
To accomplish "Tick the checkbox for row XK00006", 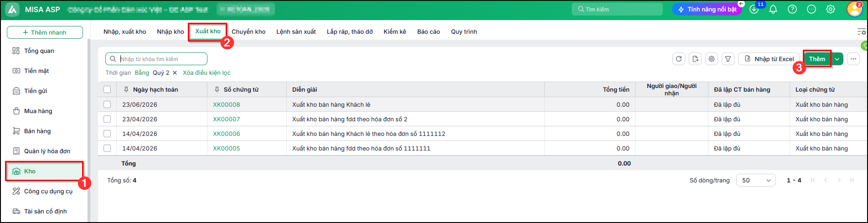I will pyautogui.click(x=107, y=134).
